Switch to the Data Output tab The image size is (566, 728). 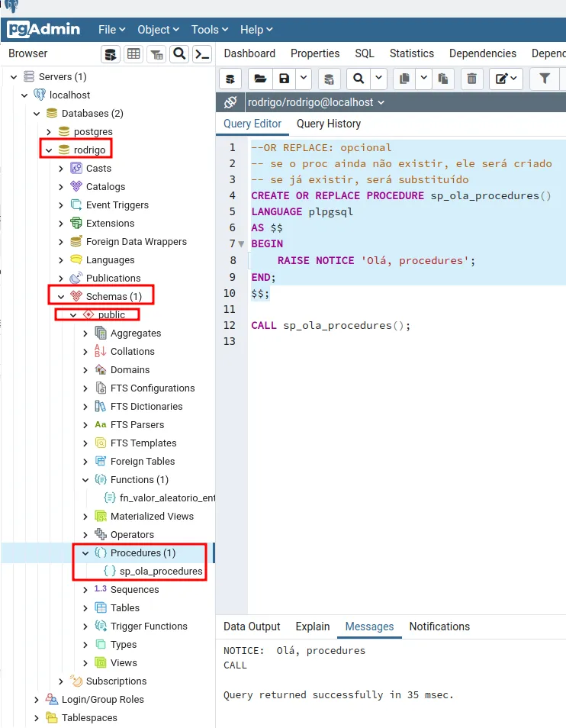pos(252,627)
